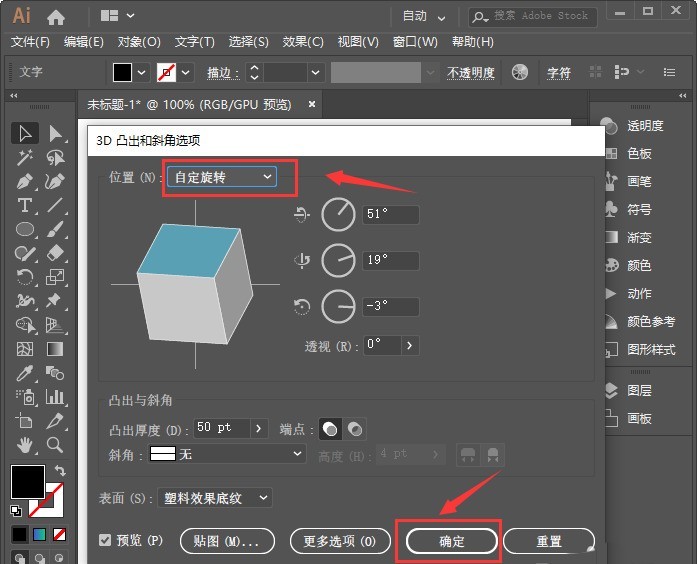Open the Effect menu
Screen dimensions: 697x564
(303, 42)
